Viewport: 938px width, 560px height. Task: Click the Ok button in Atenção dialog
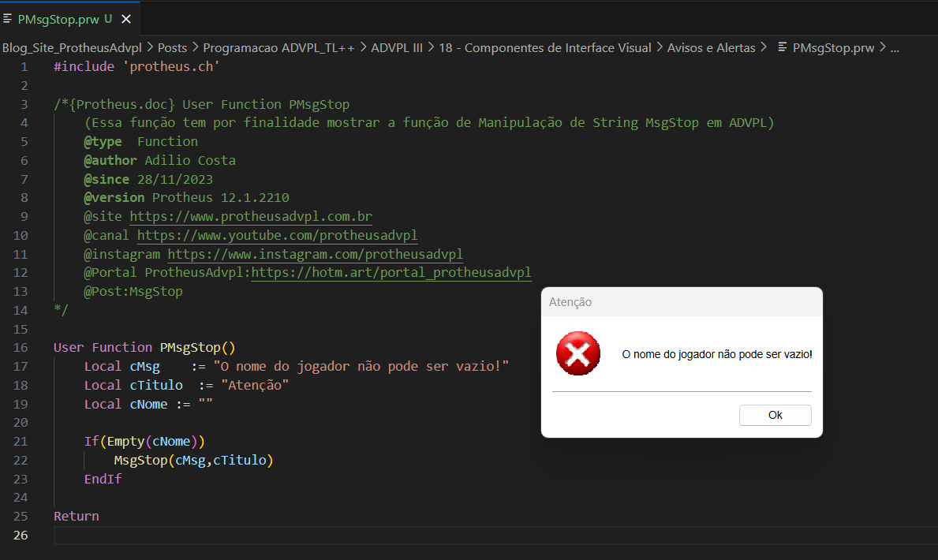point(775,415)
